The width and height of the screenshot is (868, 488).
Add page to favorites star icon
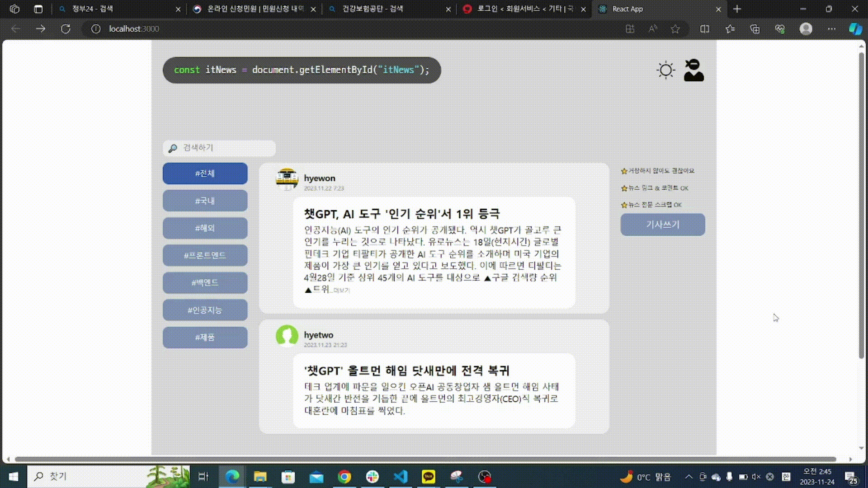click(675, 29)
